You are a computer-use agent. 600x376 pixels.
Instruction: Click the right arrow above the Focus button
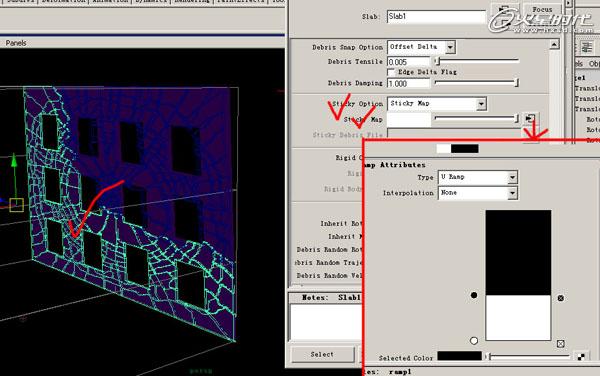(569, 3)
